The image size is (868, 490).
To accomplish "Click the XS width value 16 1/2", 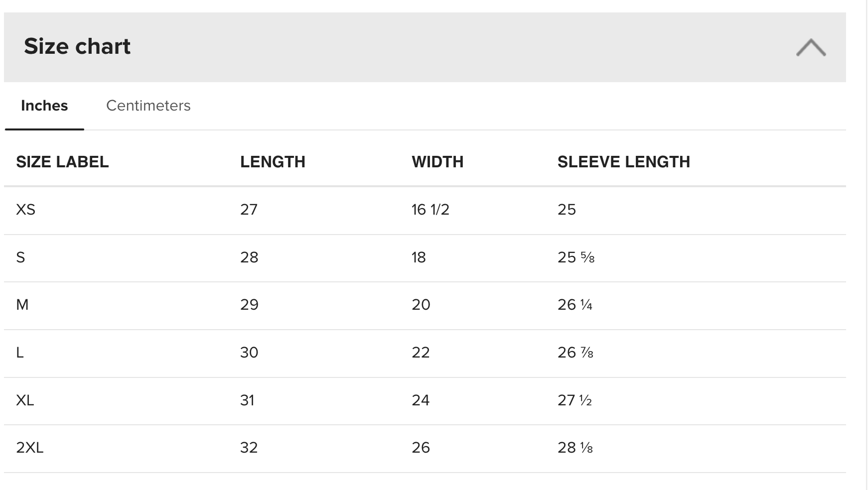I will 431,210.
